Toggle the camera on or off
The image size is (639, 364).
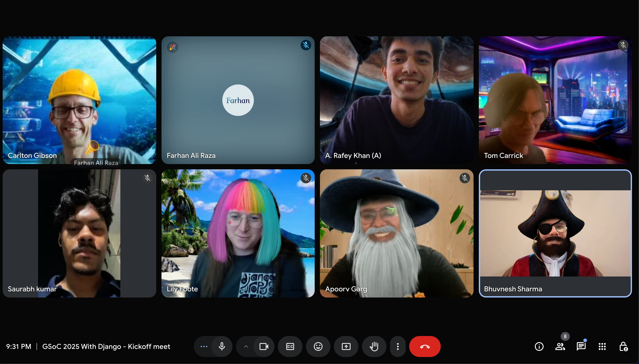point(264,346)
